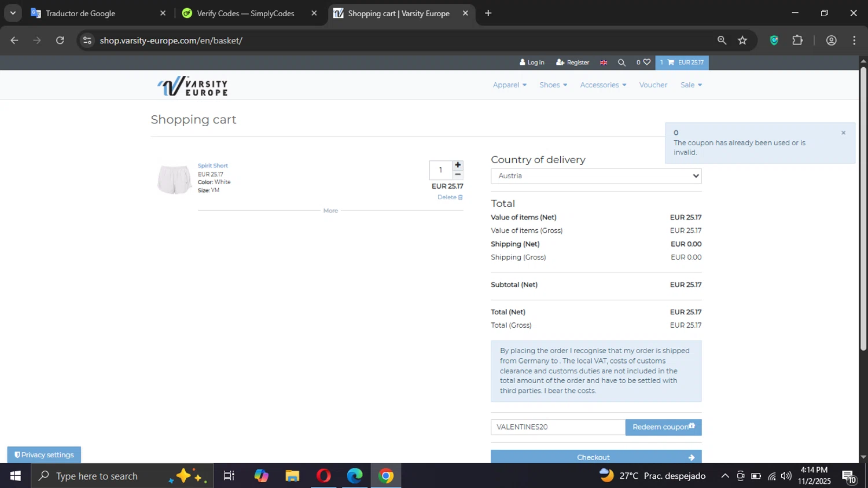This screenshot has height=488, width=868.
Task: Click the address bar URL
Action: [x=171, y=41]
